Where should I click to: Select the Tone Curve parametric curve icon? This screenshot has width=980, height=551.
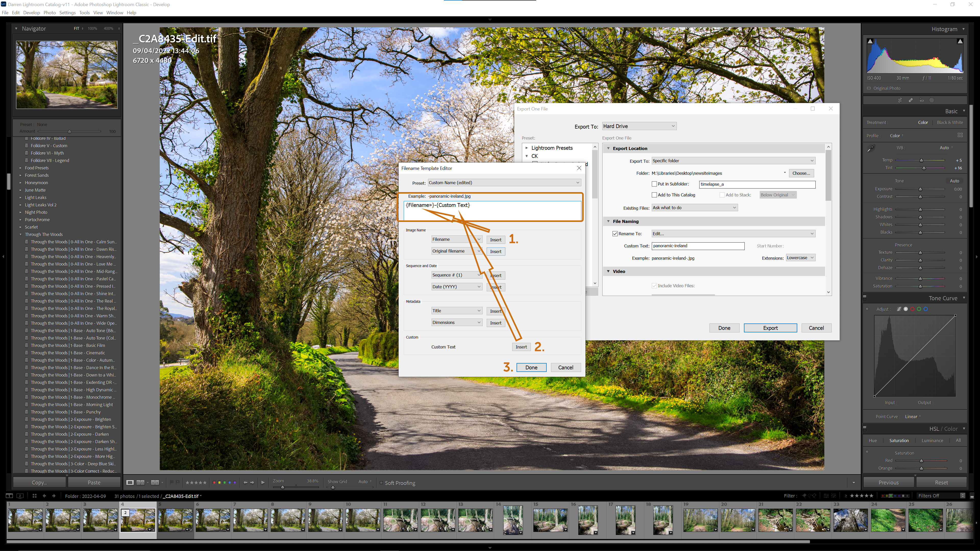pos(899,309)
